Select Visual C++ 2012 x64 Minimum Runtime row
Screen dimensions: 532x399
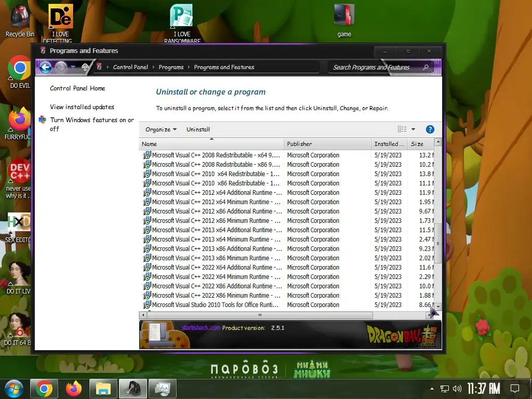click(286, 202)
